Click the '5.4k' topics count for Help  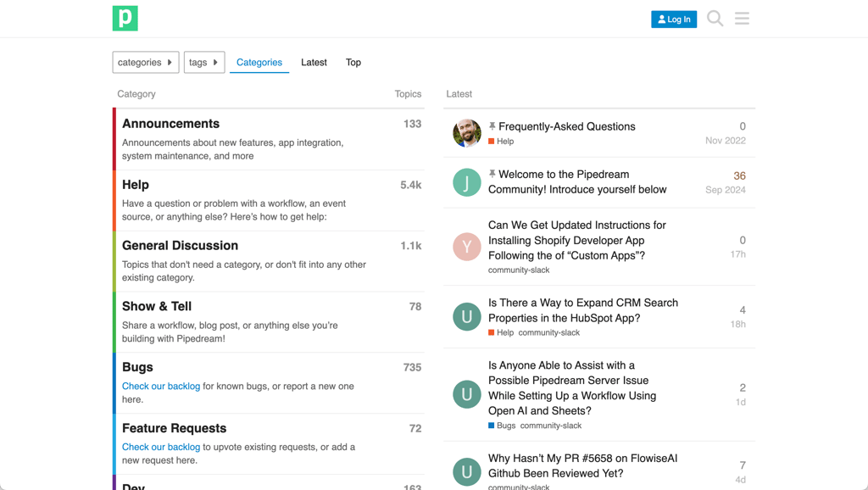pos(411,185)
